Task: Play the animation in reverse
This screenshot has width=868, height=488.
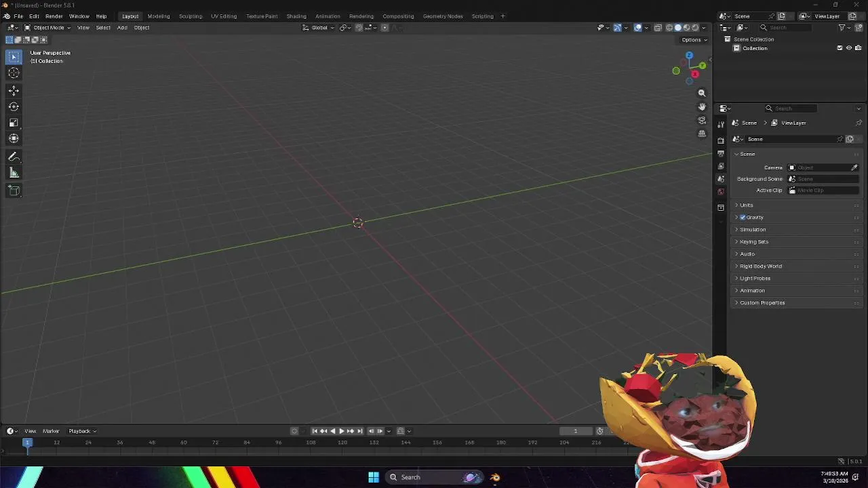Action: (333, 431)
